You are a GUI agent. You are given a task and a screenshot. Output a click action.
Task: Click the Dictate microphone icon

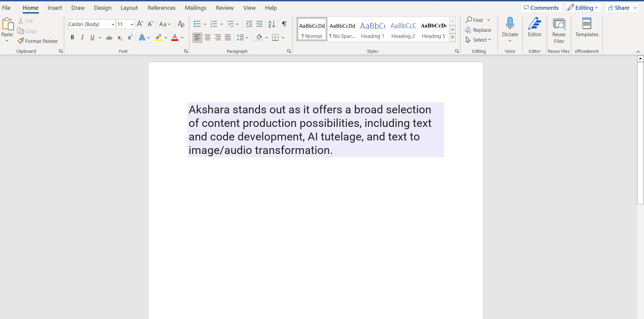pyautogui.click(x=510, y=24)
